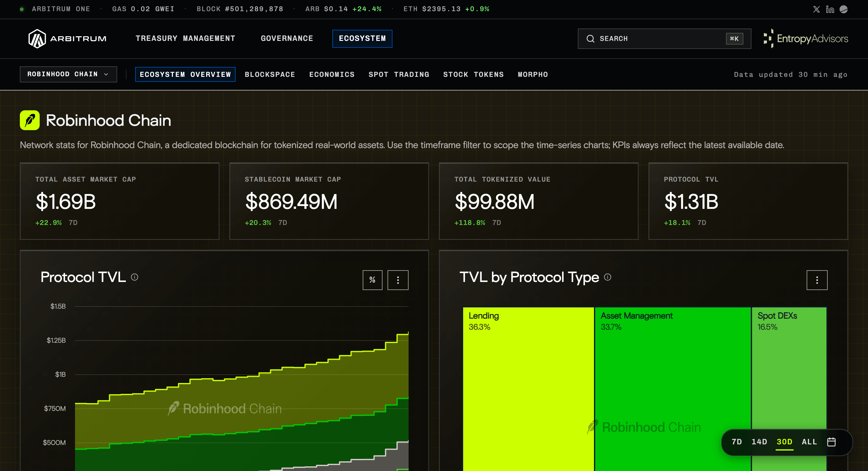
Task: Click 'Data updated 30 min ago' text
Action: pyautogui.click(x=790, y=74)
